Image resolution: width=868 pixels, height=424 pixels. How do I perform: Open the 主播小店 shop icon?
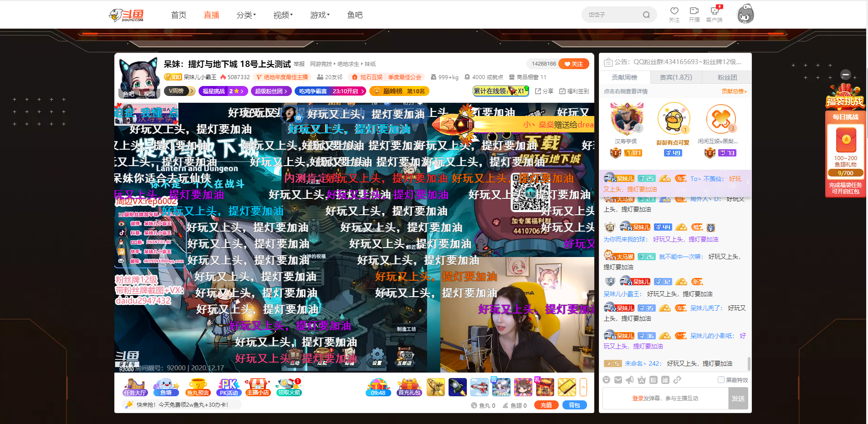click(x=258, y=387)
